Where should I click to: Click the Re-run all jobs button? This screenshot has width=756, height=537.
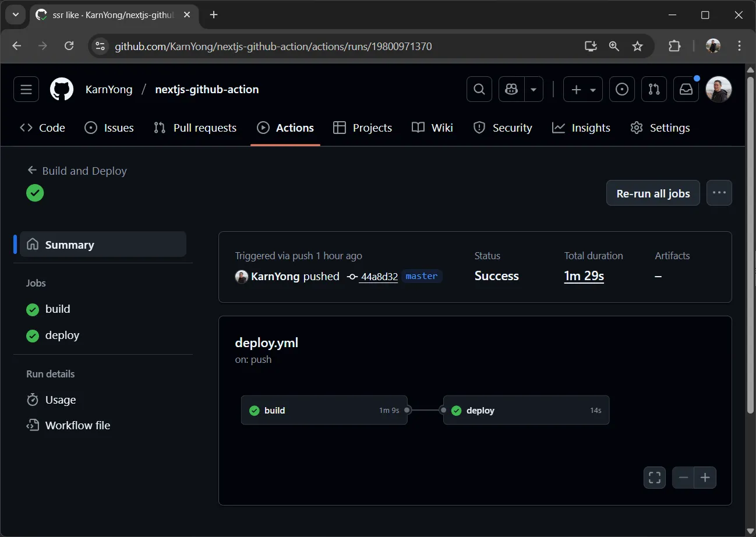[x=652, y=193]
